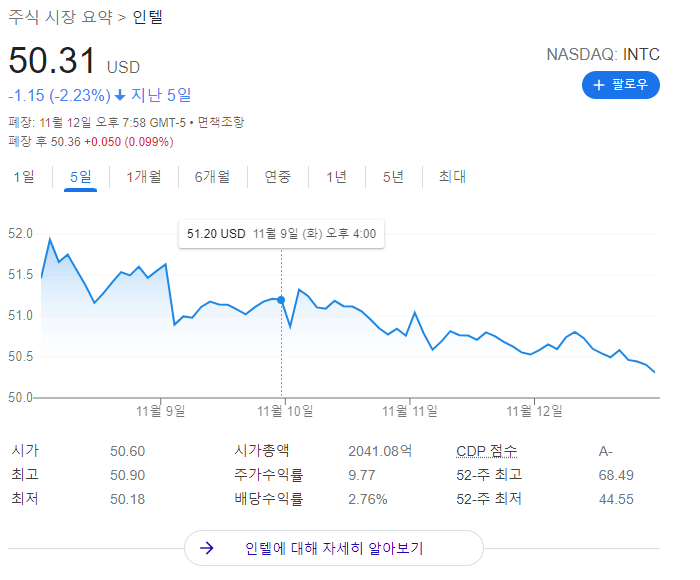This screenshot has height=580, width=700.
Task: Click the arrow icon beside 인텔에 대해 자세히 알아보기
Action: tap(207, 548)
